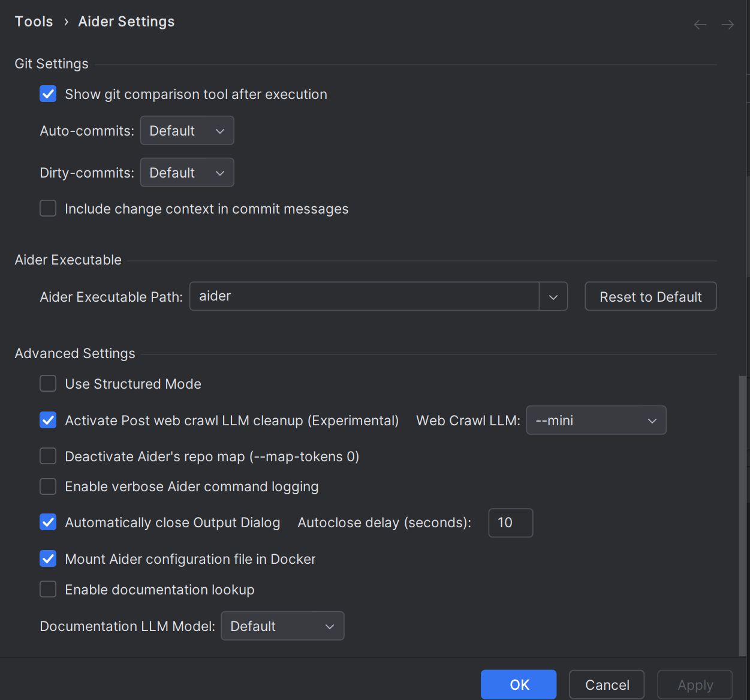The height and width of the screenshot is (700, 750).
Task: Open the Web Crawl LLM dropdown
Action: point(596,420)
